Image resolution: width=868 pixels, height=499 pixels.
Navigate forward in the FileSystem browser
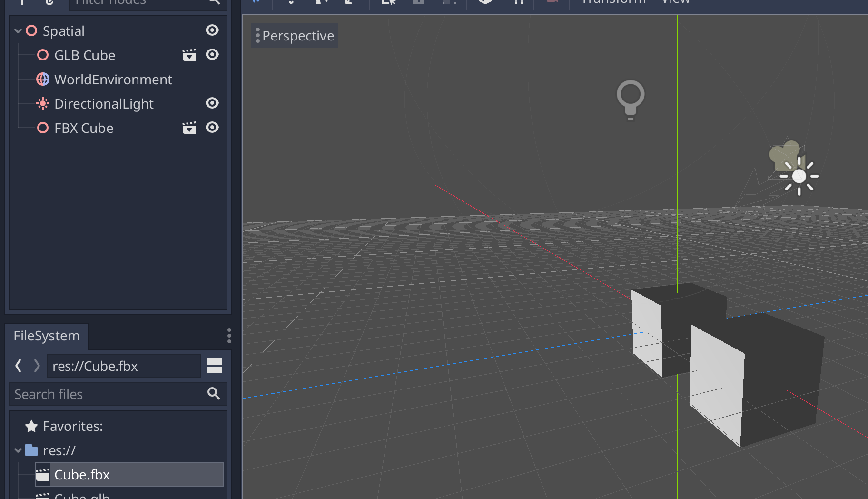tap(37, 366)
